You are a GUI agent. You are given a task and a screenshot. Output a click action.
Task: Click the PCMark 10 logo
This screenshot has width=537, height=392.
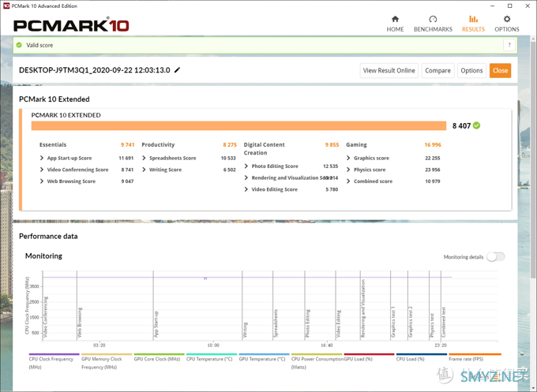[x=71, y=25]
